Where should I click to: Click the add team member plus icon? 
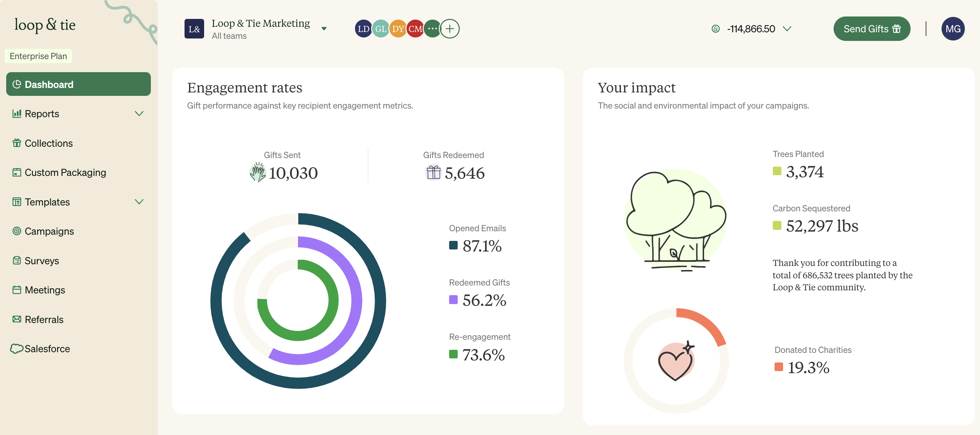pyautogui.click(x=449, y=29)
